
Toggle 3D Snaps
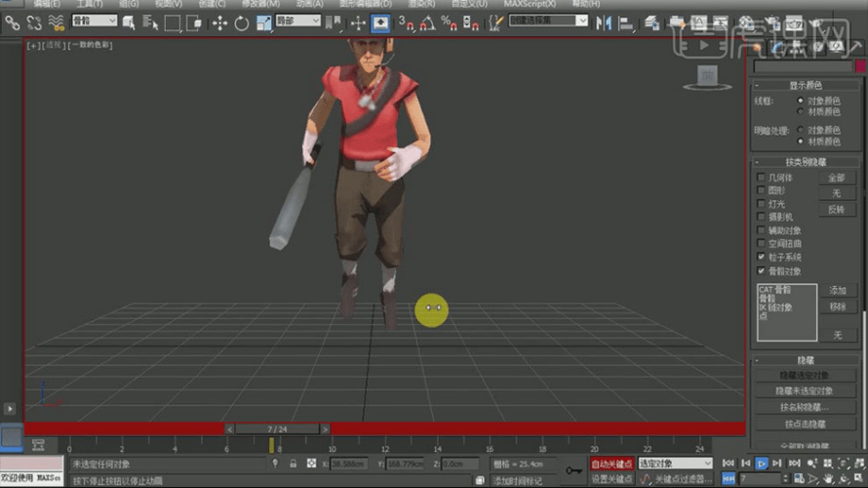tap(406, 22)
